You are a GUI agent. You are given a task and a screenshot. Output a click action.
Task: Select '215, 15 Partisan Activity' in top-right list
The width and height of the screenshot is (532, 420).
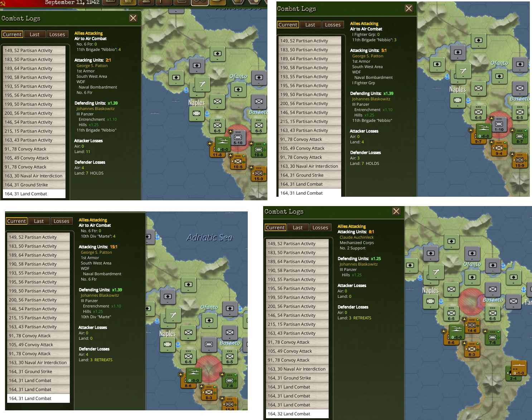(310, 121)
